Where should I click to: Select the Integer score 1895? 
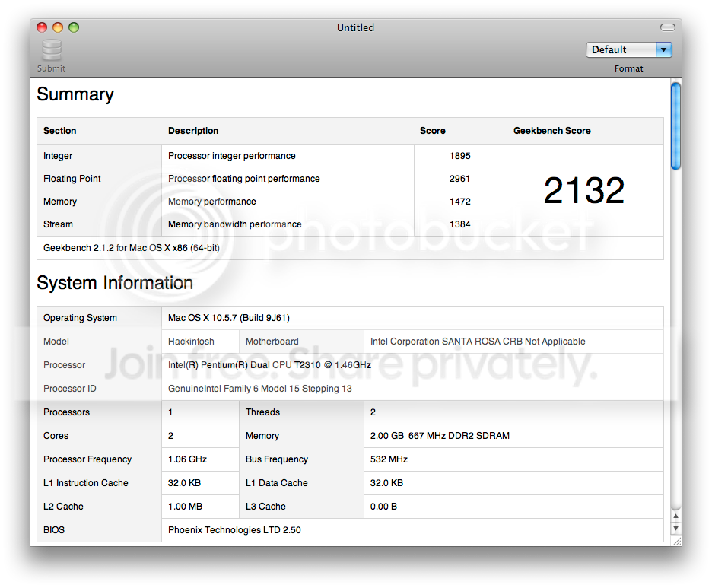459,156
